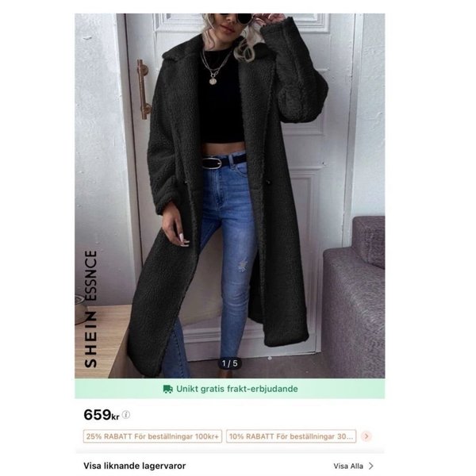The width and height of the screenshot is (476, 476).
Task: Tap the Unikt gratis frakt-erbjudande banner
Action: pos(230,389)
